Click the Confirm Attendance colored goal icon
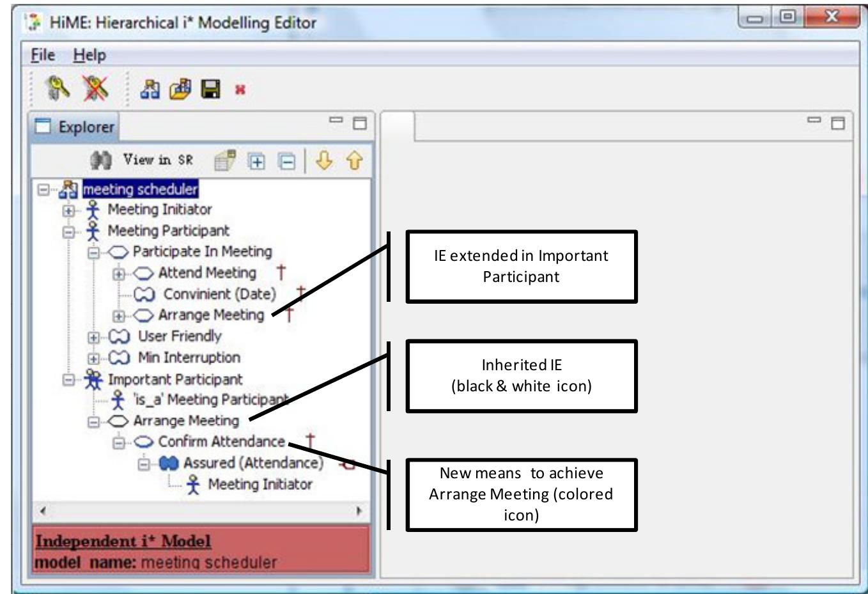This screenshot has height=594, width=868. pyautogui.click(x=144, y=442)
